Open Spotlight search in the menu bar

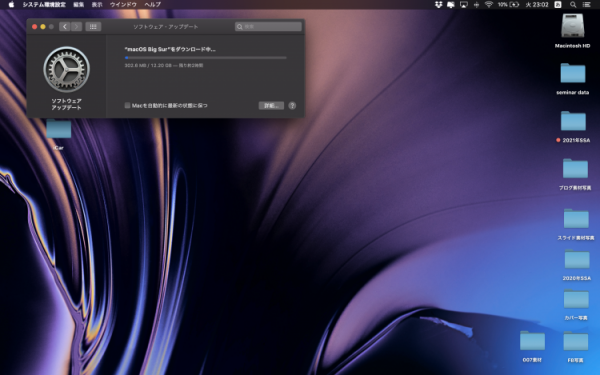tap(573, 5)
